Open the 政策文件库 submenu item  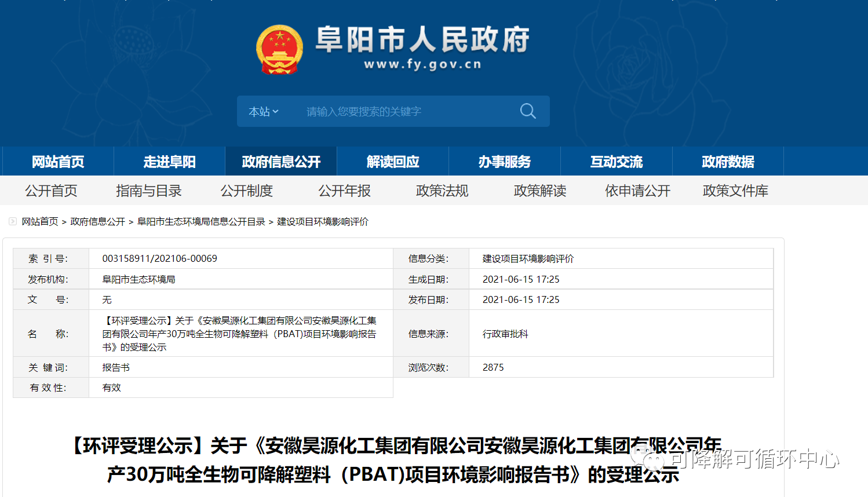point(736,191)
